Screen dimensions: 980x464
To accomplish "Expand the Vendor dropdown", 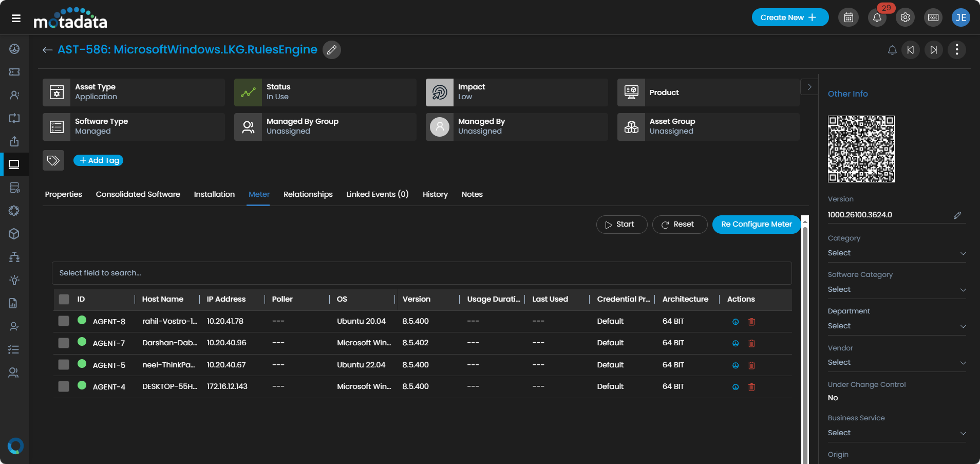I will pos(897,363).
